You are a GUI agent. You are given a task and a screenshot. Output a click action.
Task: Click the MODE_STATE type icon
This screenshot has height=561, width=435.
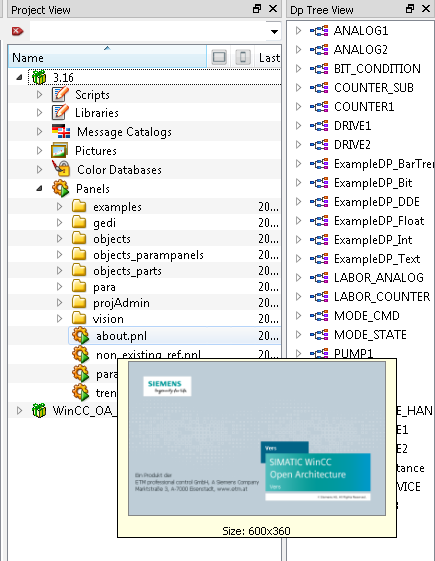pos(319,334)
